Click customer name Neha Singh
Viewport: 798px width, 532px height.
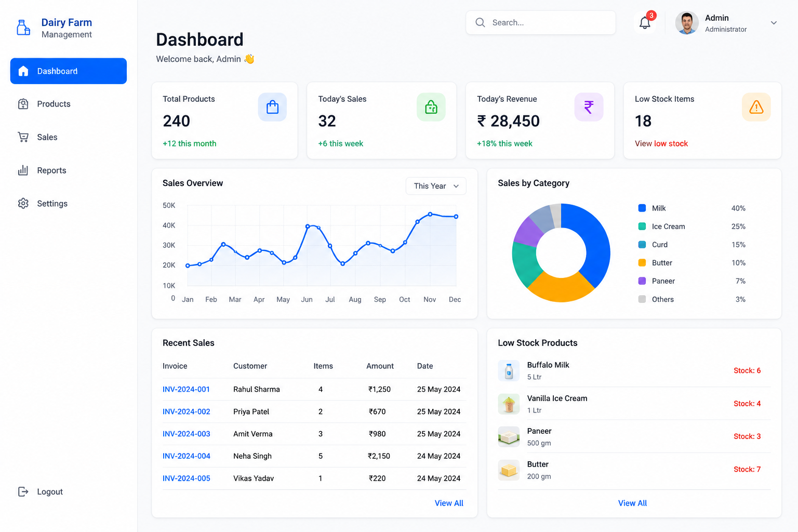coord(252,456)
